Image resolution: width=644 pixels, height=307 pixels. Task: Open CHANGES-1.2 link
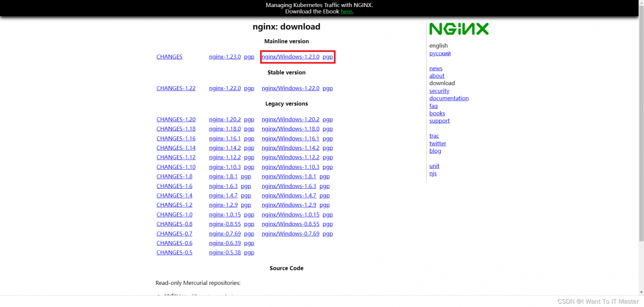tap(174, 205)
